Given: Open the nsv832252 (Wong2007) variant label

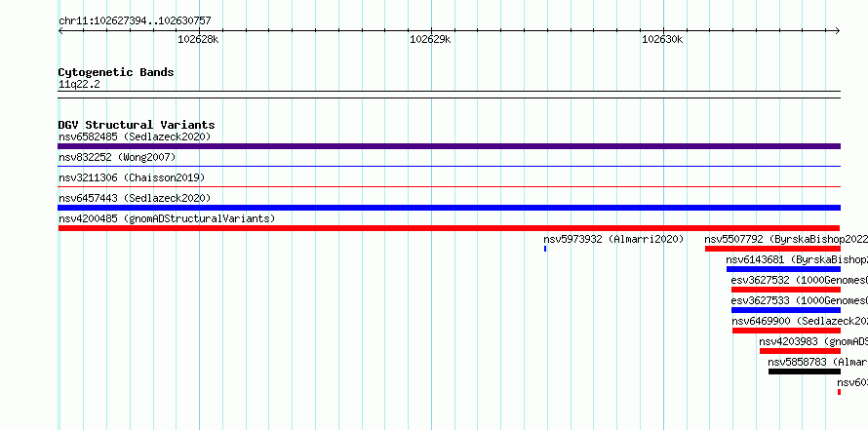Looking at the screenshot, I should [117, 157].
